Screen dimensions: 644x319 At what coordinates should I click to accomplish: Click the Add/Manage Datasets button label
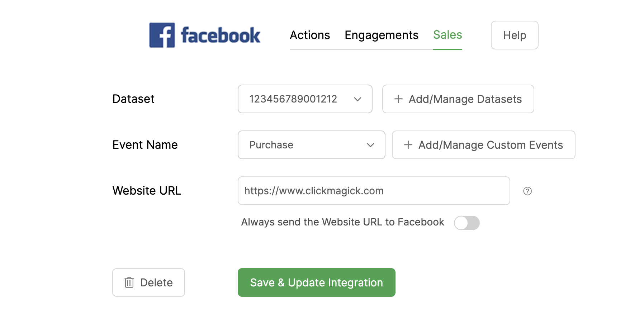coord(465,99)
